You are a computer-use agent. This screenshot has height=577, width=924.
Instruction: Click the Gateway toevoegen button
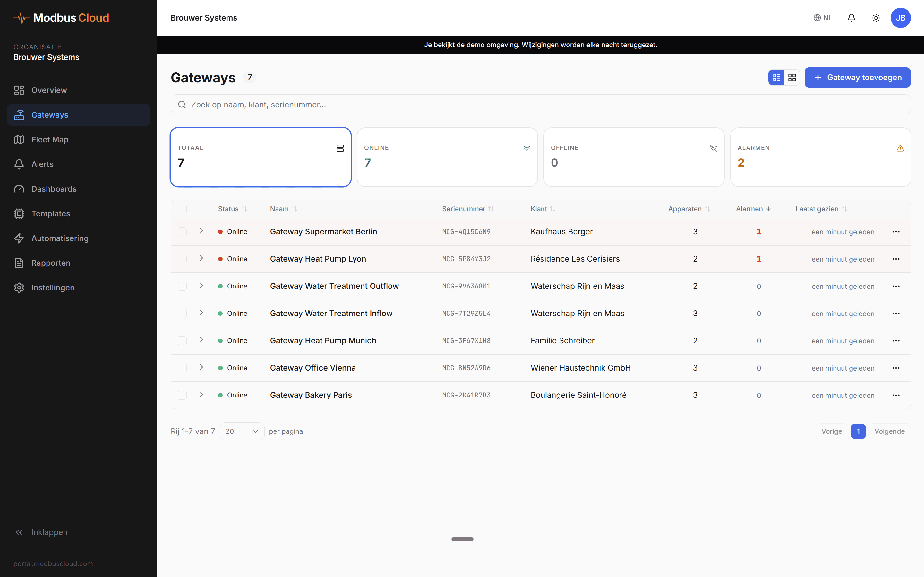[858, 77]
